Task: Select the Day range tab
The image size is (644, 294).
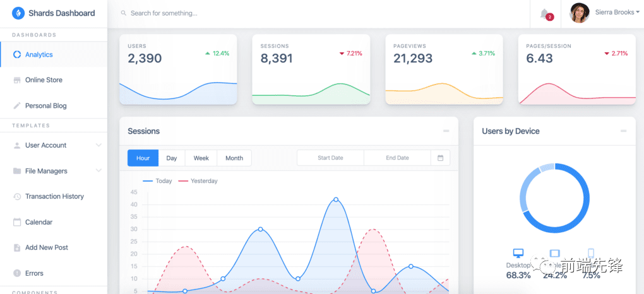Action: (172, 158)
